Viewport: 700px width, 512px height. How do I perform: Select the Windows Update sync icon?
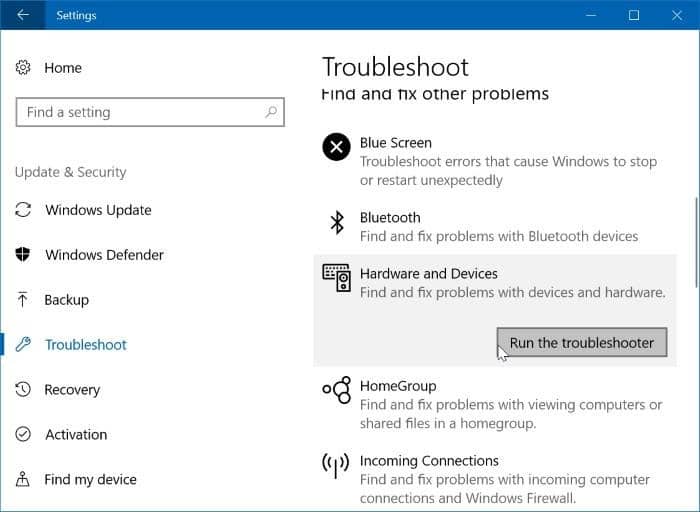(23, 210)
